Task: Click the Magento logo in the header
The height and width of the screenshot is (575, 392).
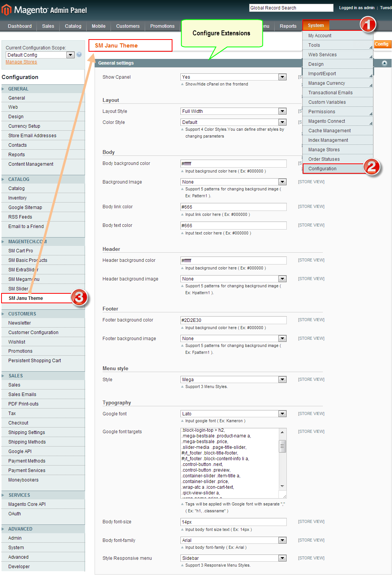Action: click(x=44, y=10)
